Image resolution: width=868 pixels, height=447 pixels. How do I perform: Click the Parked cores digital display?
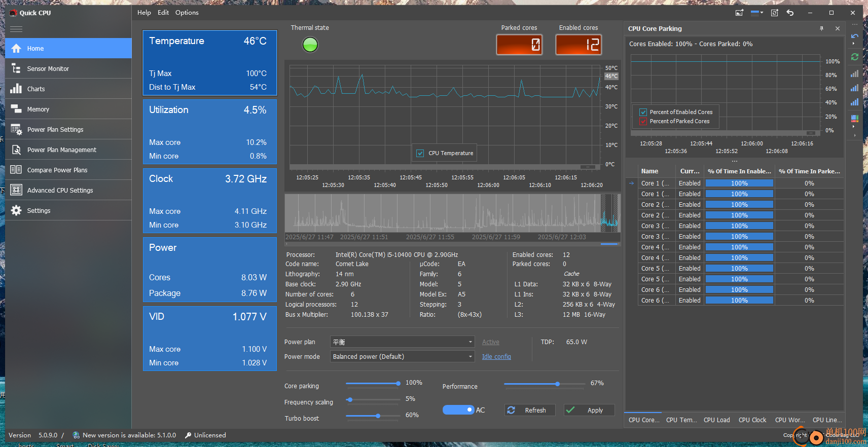pos(519,45)
